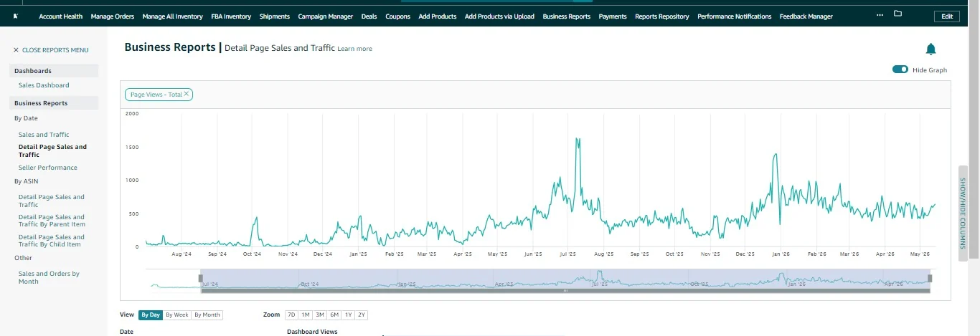Switch view to By Month
Image resolution: width=980 pixels, height=336 pixels.
point(207,315)
